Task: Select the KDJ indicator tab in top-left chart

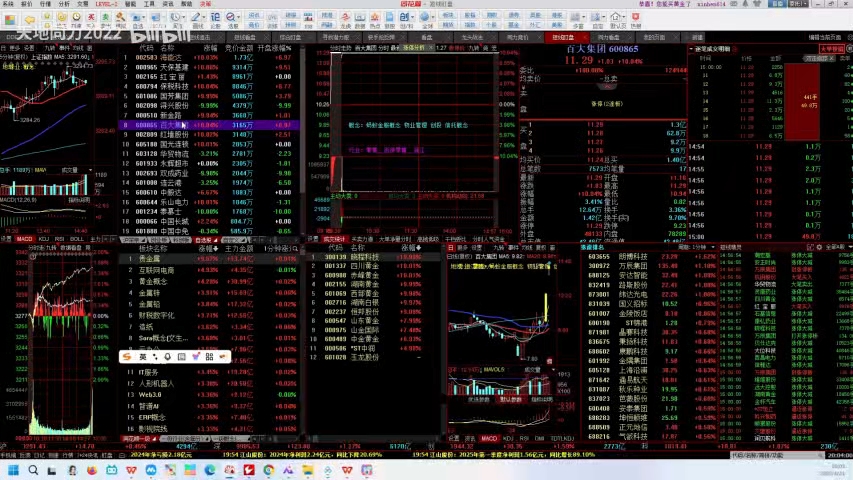Action: click(44, 239)
